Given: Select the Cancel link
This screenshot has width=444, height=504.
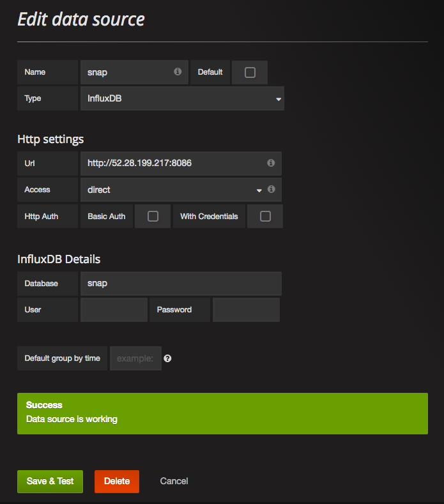Looking at the screenshot, I should point(174,481).
